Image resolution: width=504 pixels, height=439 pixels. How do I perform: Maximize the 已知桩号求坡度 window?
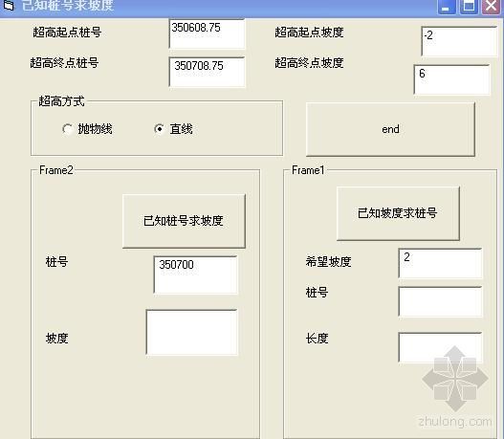(469, 6)
